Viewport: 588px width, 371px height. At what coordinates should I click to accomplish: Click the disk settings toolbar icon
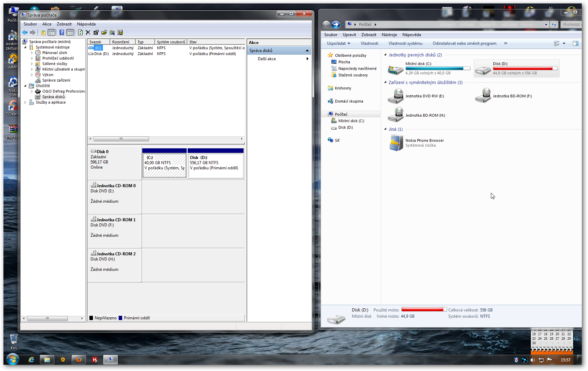tap(120, 32)
